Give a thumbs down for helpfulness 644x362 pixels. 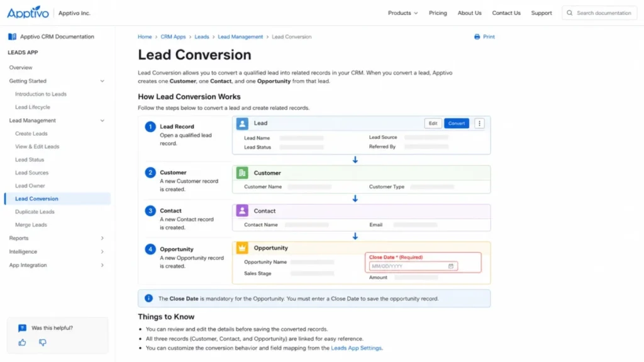(x=43, y=343)
